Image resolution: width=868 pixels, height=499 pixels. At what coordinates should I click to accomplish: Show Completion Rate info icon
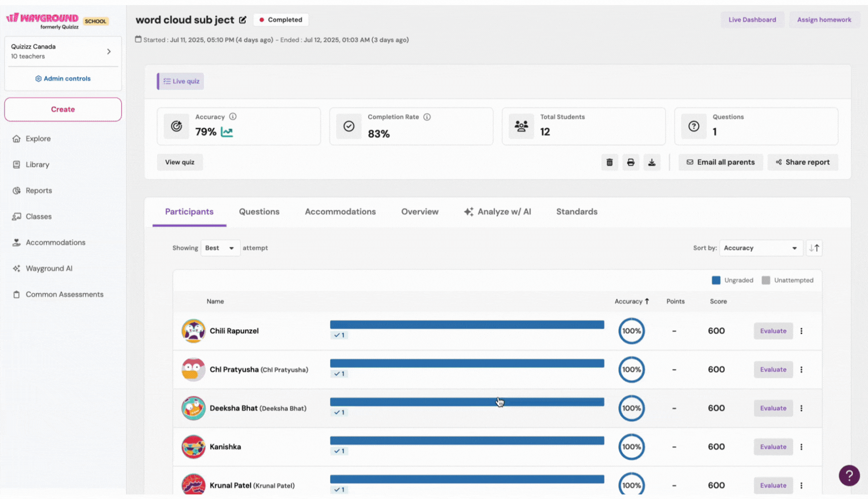[427, 117]
